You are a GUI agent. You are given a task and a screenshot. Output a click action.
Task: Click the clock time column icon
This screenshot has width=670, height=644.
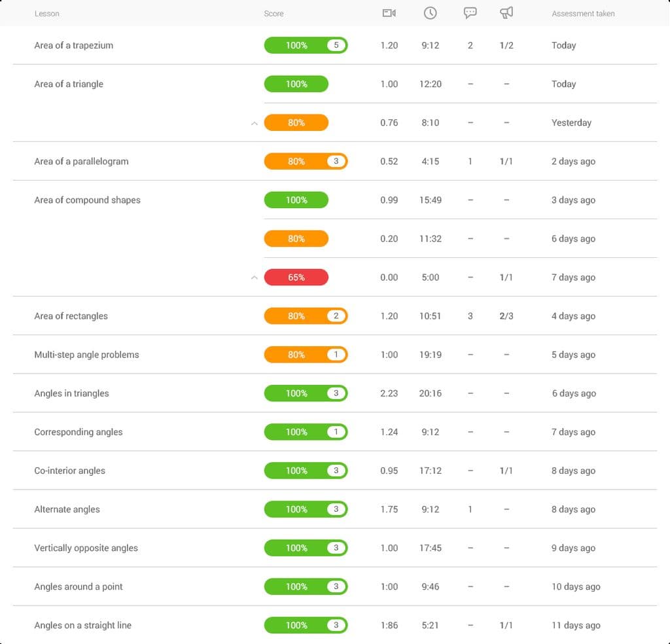coord(430,12)
